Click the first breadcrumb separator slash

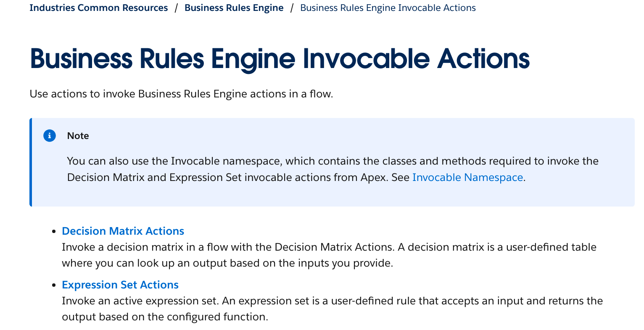[175, 8]
